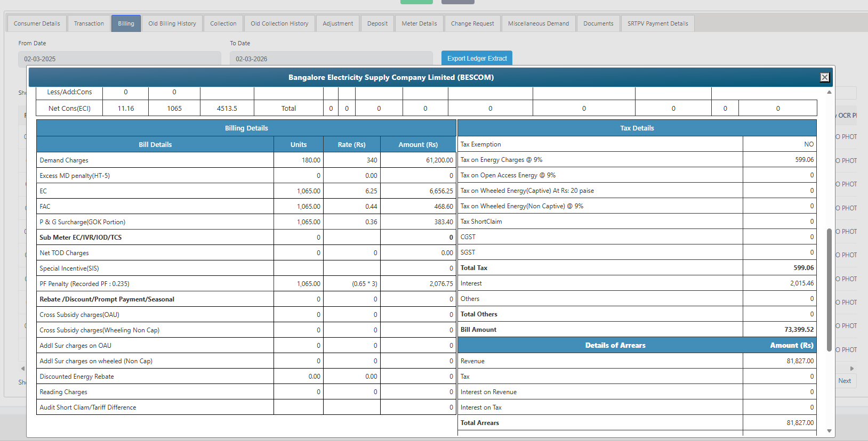Image resolution: width=868 pixels, height=441 pixels.
Task: Select the Billing tab
Action: coord(126,23)
